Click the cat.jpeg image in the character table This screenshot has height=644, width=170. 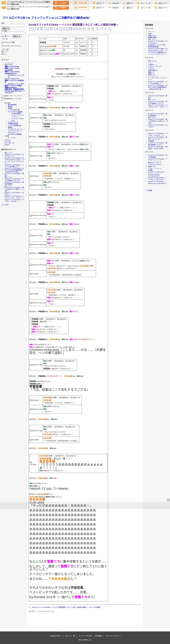click(x=44, y=47)
